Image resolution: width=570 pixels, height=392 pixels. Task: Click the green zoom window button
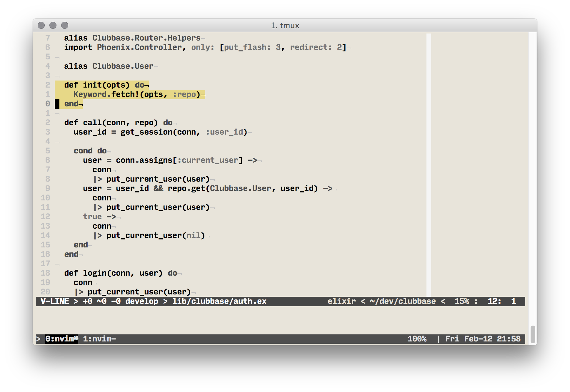pyautogui.click(x=65, y=26)
